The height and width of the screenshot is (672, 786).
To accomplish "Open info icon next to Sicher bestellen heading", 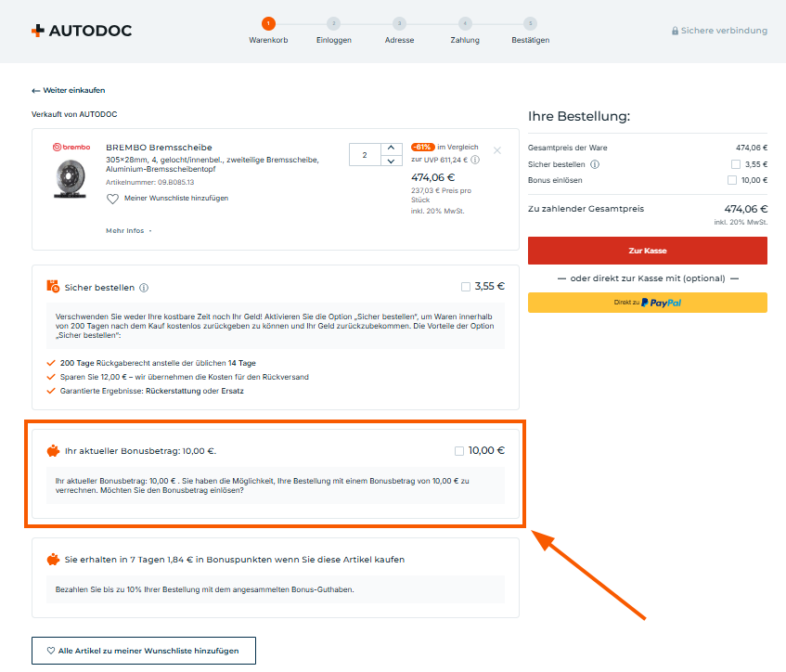I will point(144,288).
